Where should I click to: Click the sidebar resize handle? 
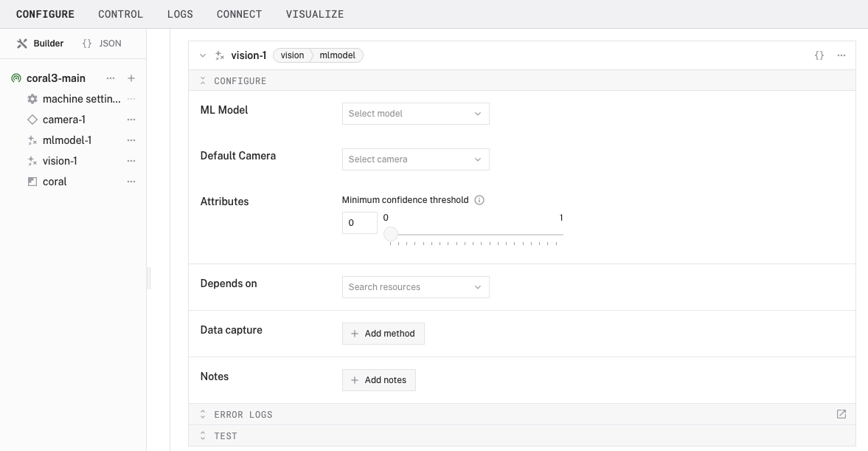click(149, 278)
